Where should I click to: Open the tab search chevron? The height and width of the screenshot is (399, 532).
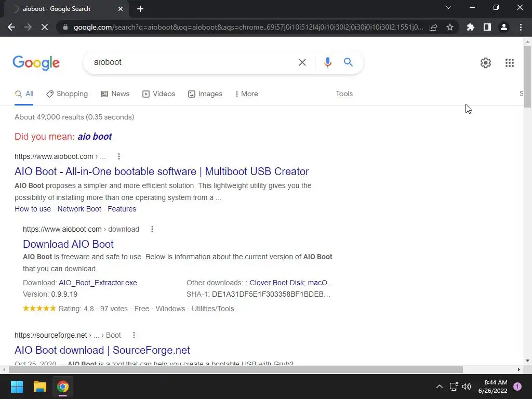pos(448,7)
